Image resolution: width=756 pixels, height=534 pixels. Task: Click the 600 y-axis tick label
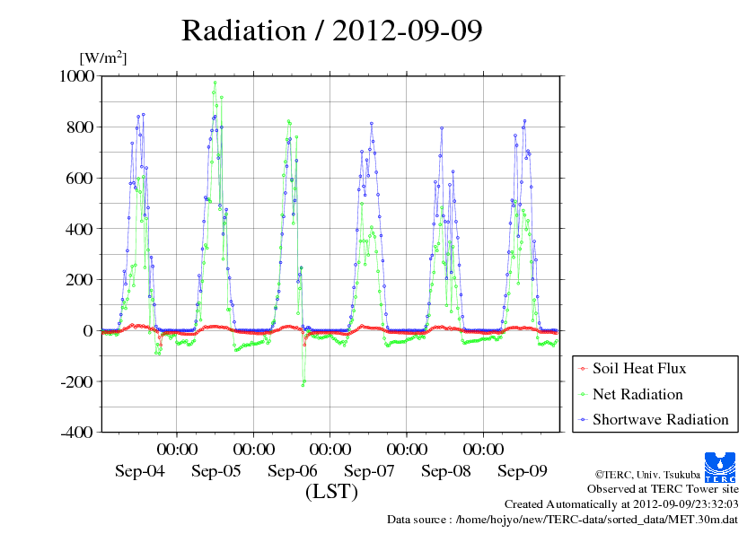tap(80, 179)
